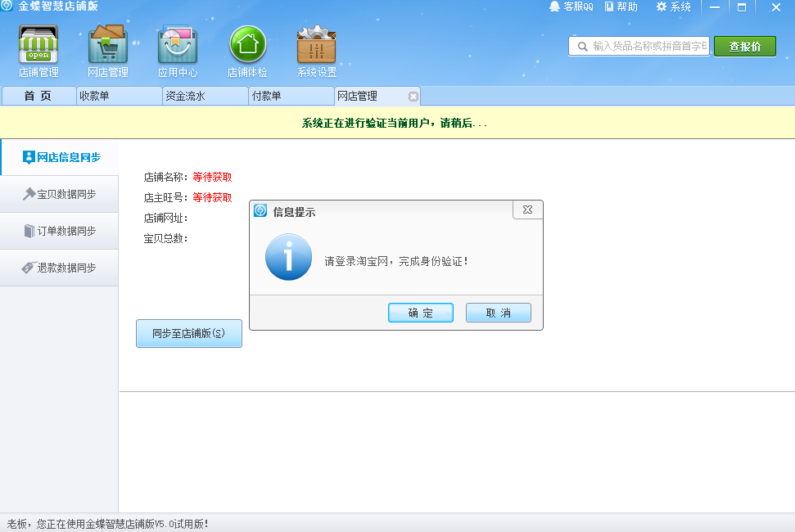The image size is (795, 532).
Task: Launch the 应用中心 app center icon
Action: (178, 52)
